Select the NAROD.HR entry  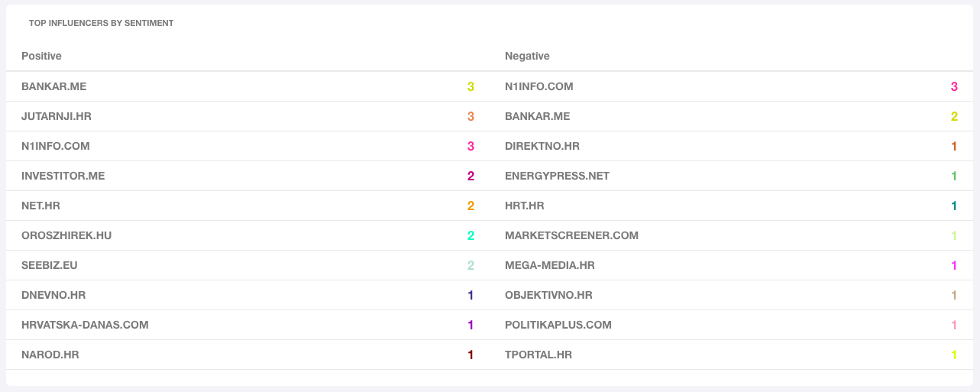click(x=50, y=355)
